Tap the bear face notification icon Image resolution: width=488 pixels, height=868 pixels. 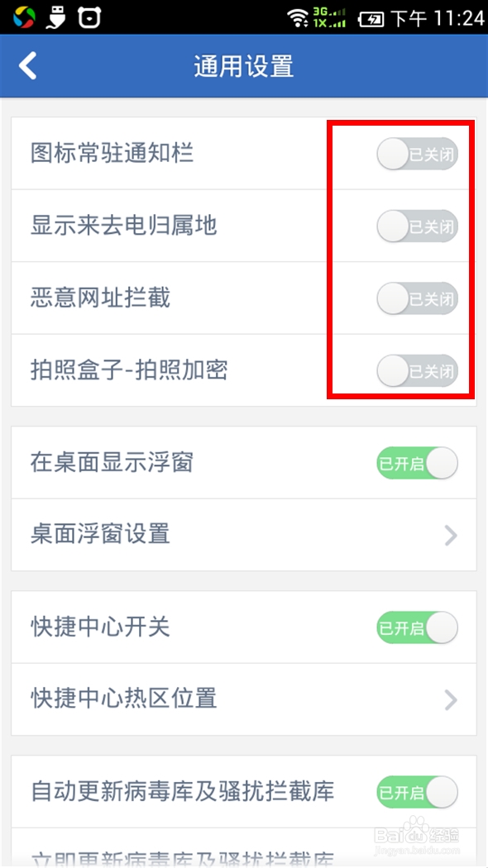[x=89, y=17]
